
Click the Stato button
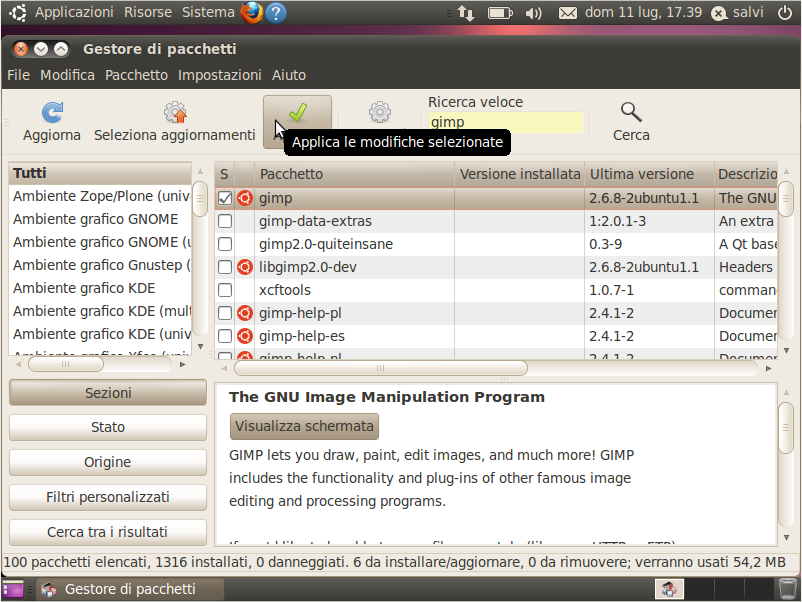[x=108, y=427]
